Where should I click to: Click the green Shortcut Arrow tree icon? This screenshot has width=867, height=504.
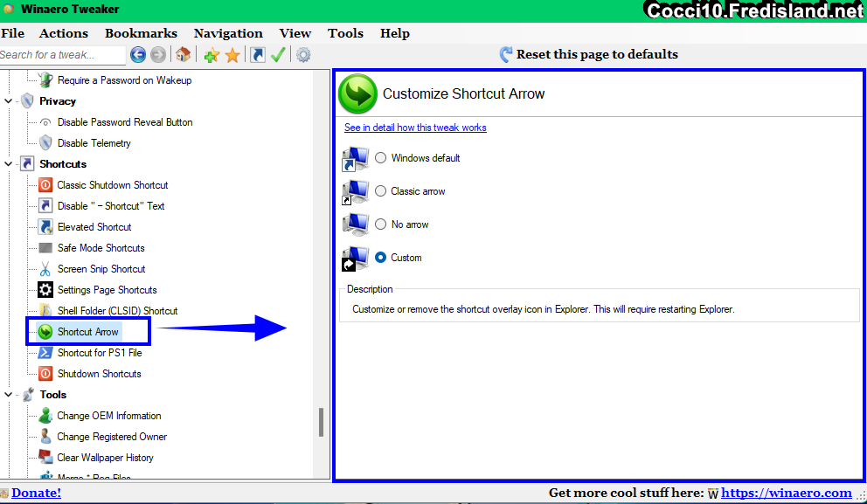(x=45, y=332)
